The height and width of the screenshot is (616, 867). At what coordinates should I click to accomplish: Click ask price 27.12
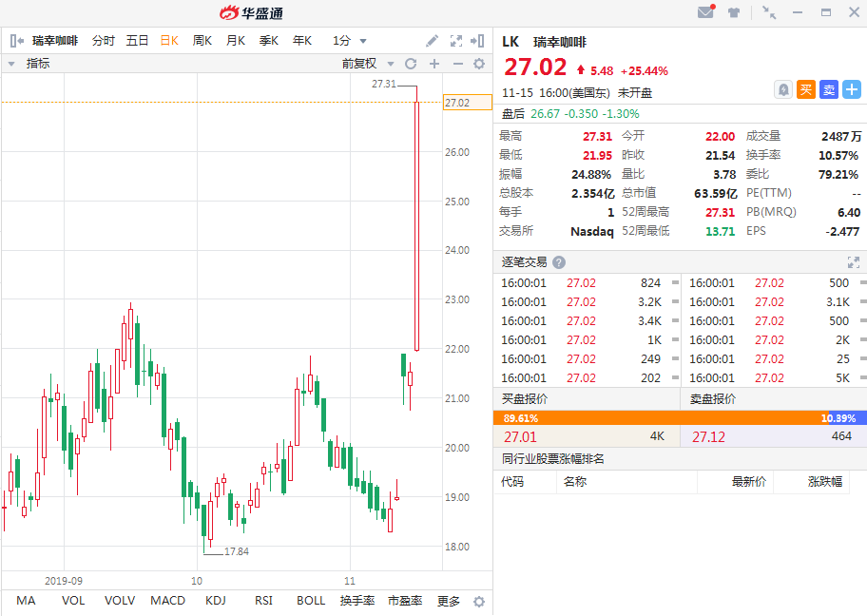click(x=708, y=437)
